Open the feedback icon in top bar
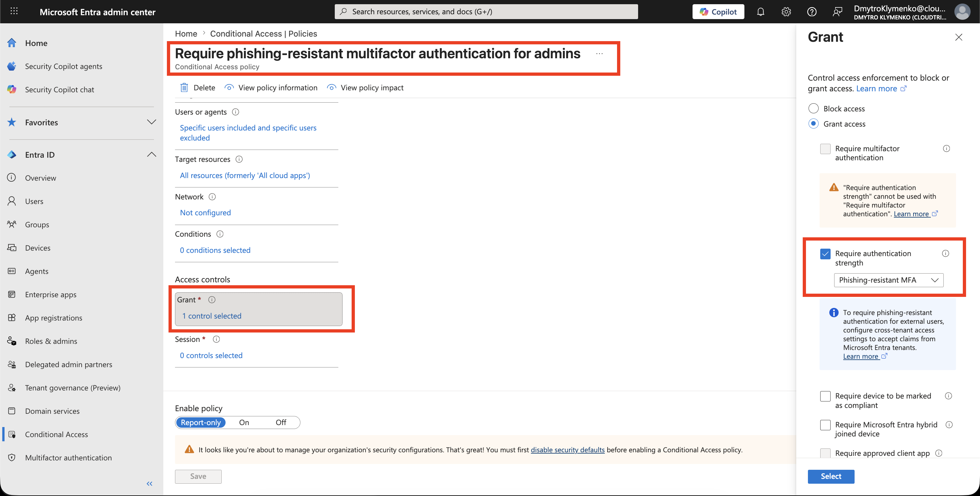This screenshot has height=496, width=980. pyautogui.click(x=837, y=12)
